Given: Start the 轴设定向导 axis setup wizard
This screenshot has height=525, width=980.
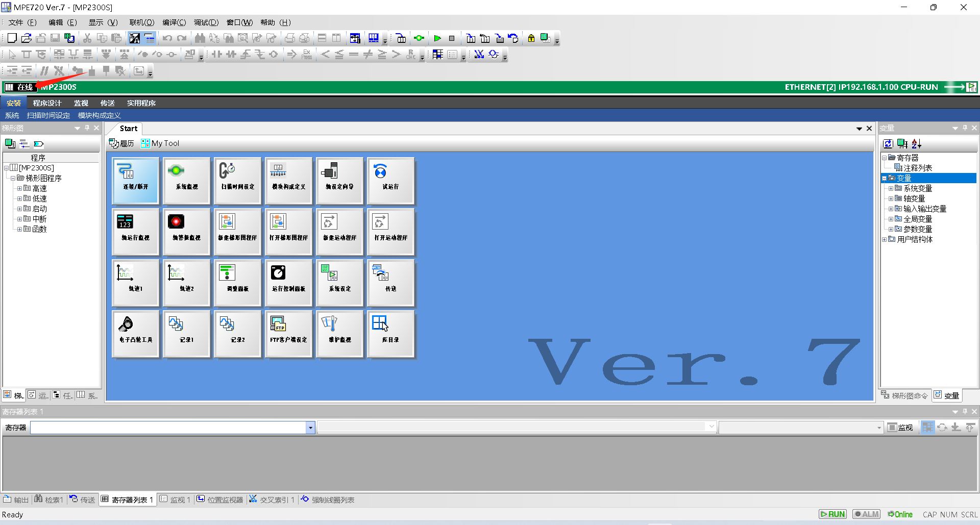Looking at the screenshot, I should click(339, 181).
